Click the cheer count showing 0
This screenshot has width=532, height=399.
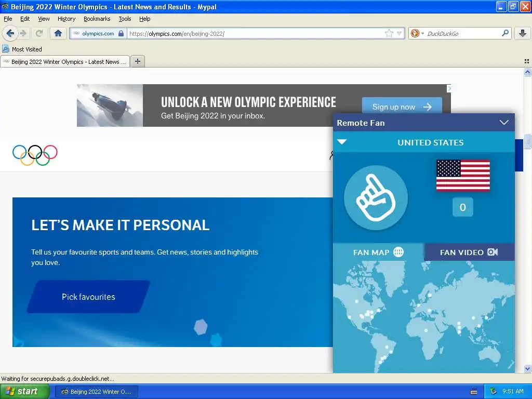462,207
